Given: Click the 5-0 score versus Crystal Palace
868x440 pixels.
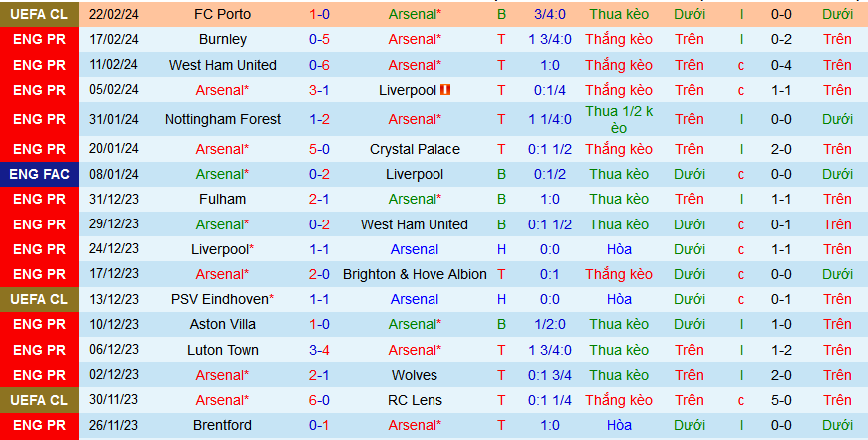Looking at the screenshot, I should click(320, 149).
